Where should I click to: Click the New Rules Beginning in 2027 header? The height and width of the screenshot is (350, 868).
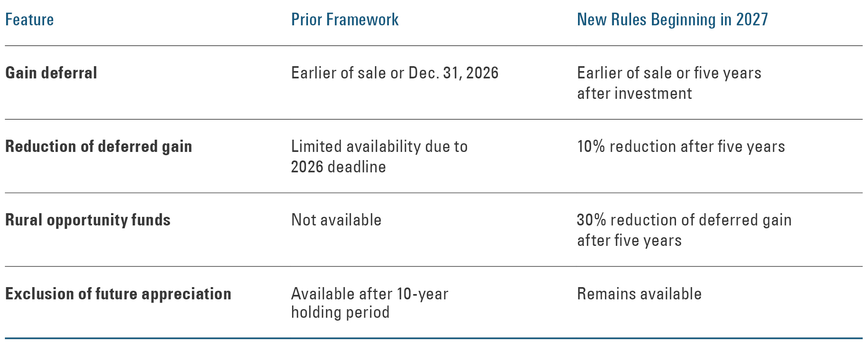[x=672, y=20]
